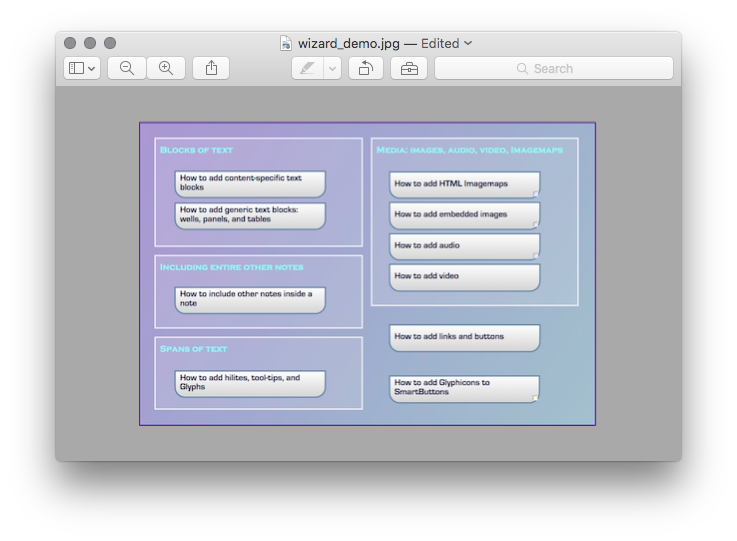The width and height of the screenshot is (737, 541).
Task: Open the Edited title dropdown chevron
Action: pyautogui.click(x=468, y=43)
